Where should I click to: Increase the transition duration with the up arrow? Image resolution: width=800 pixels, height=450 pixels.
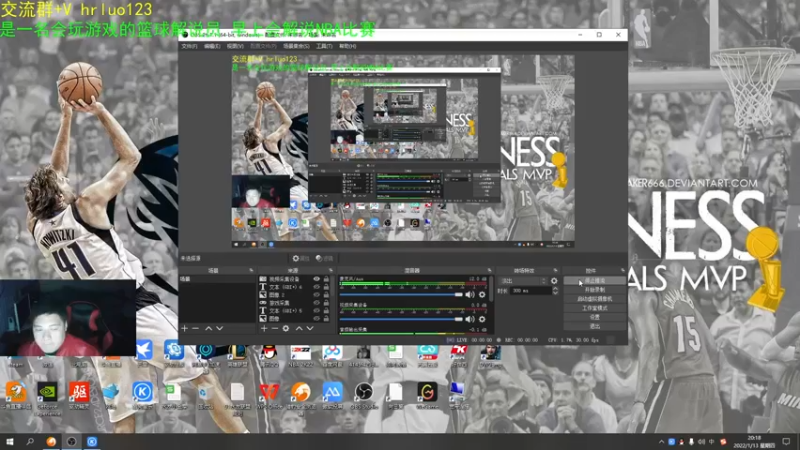[555, 288]
